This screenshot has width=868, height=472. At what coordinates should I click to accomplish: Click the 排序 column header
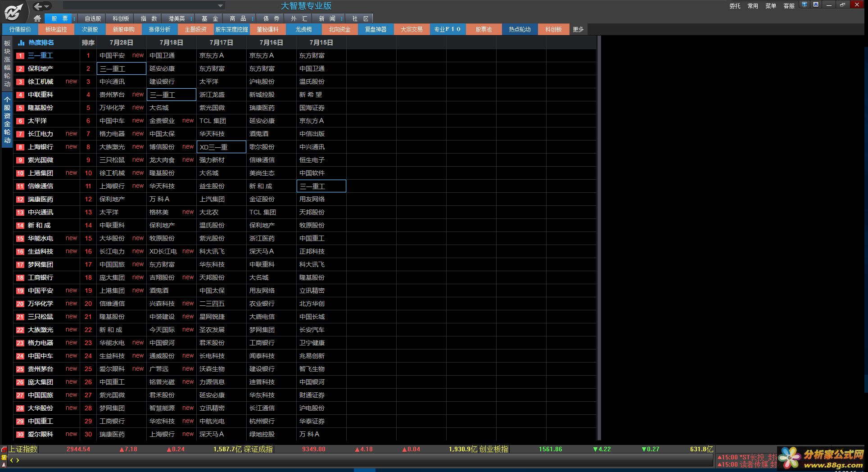pos(88,43)
